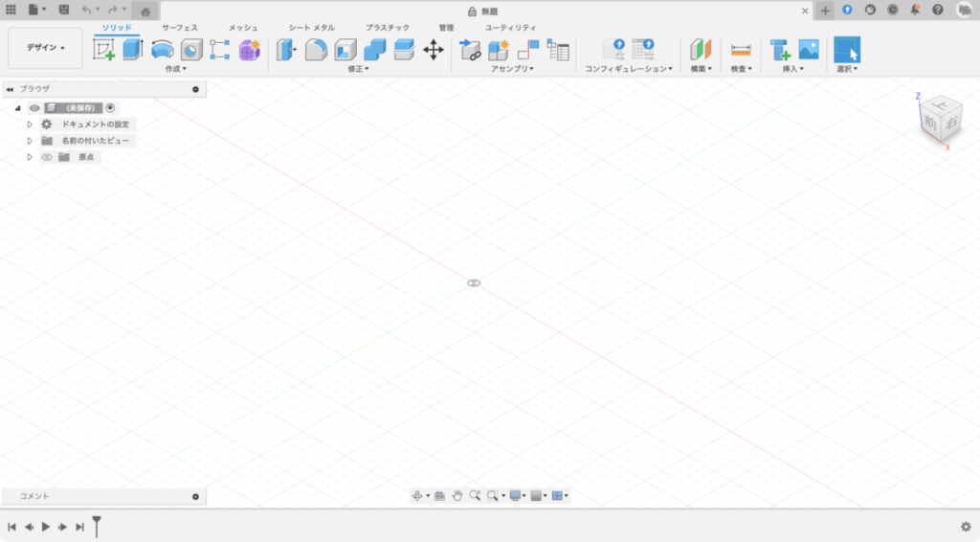Switch to the プラスチック tab
This screenshot has width=980, height=542.
388,28
